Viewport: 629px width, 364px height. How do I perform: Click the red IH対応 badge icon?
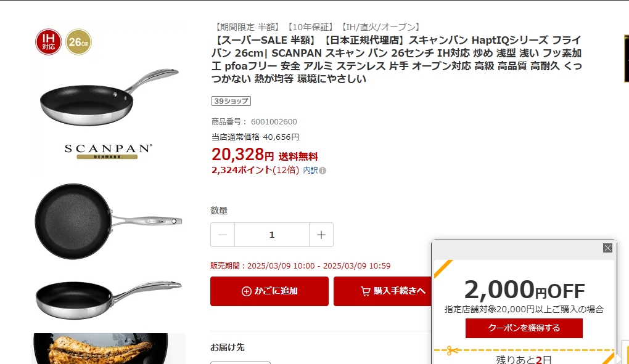click(49, 42)
